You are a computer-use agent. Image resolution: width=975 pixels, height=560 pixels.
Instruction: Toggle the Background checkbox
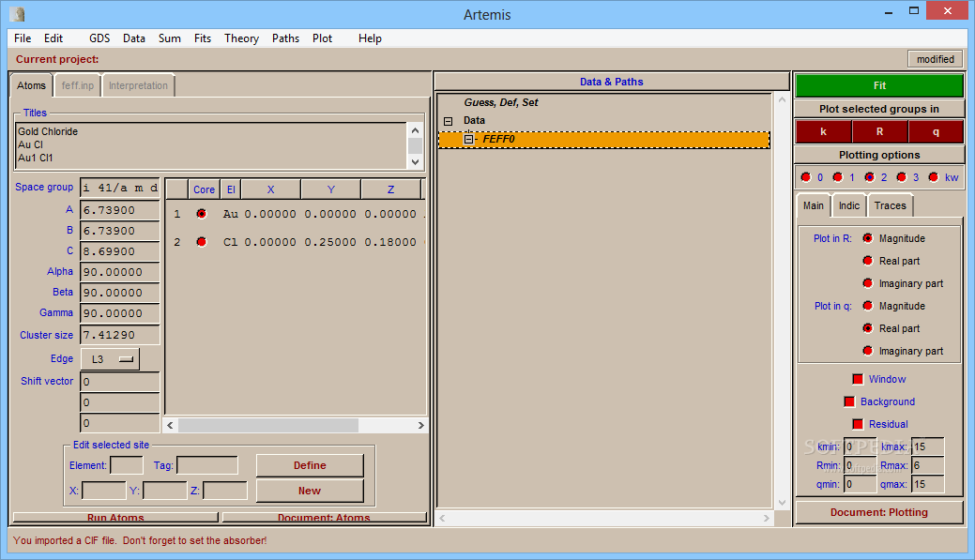tap(849, 401)
